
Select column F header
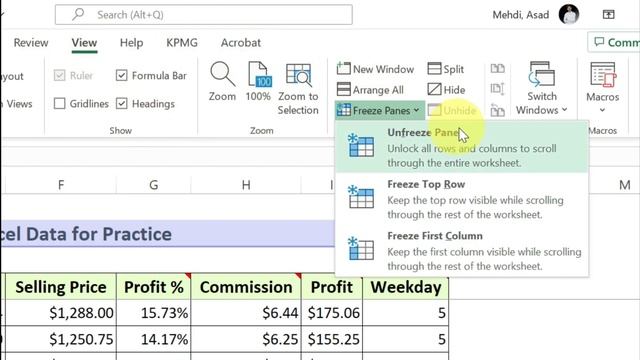[61, 185]
